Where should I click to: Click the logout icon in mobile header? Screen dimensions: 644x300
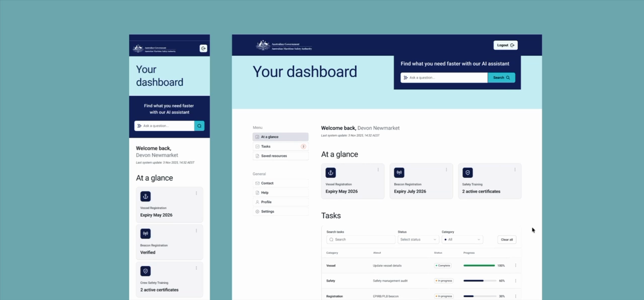tap(203, 48)
